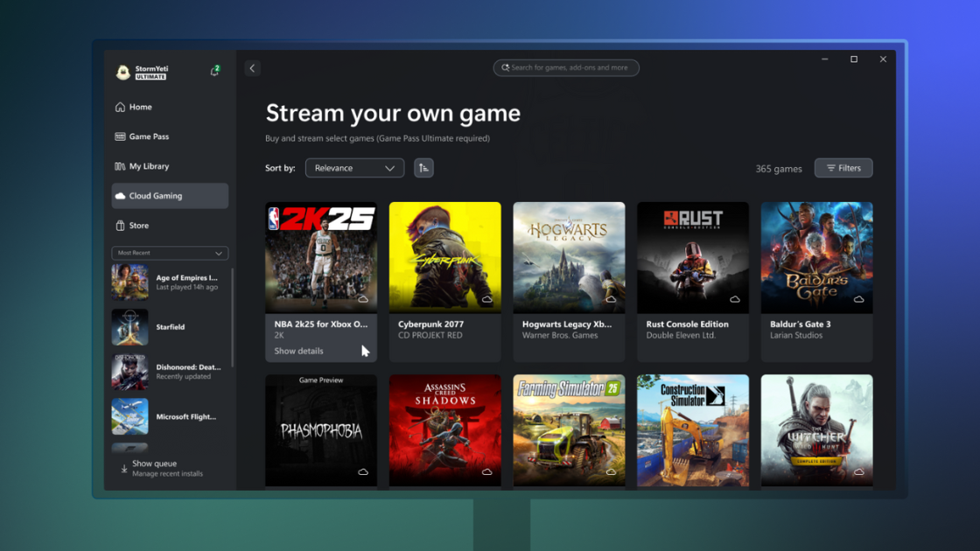Go to Home in the sidebar
The image size is (980, 551).
[170, 107]
